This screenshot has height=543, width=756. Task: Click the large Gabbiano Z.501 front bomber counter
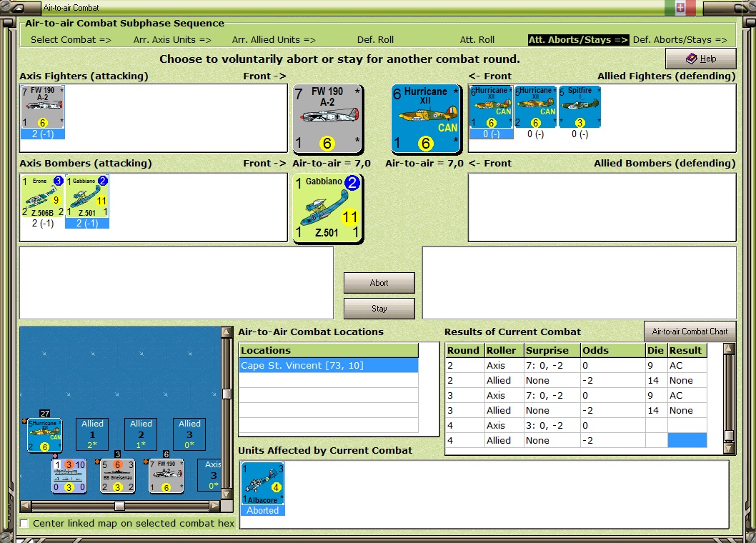click(328, 209)
